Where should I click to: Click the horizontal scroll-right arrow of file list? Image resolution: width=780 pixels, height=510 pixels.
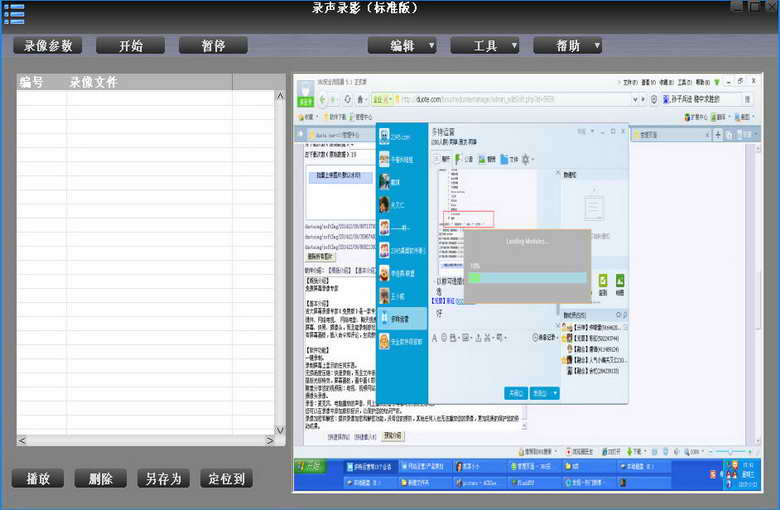270,440
